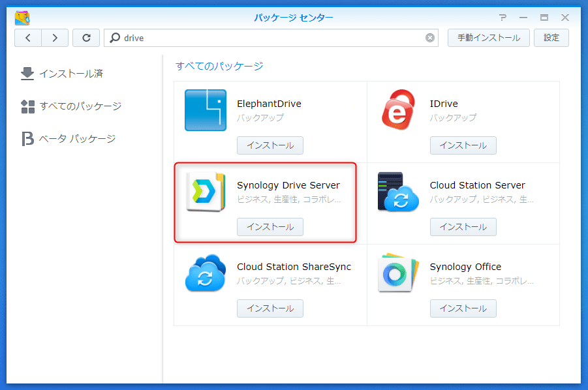Open ElephantDrive title text
The height and width of the screenshot is (390, 588).
tap(270, 104)
